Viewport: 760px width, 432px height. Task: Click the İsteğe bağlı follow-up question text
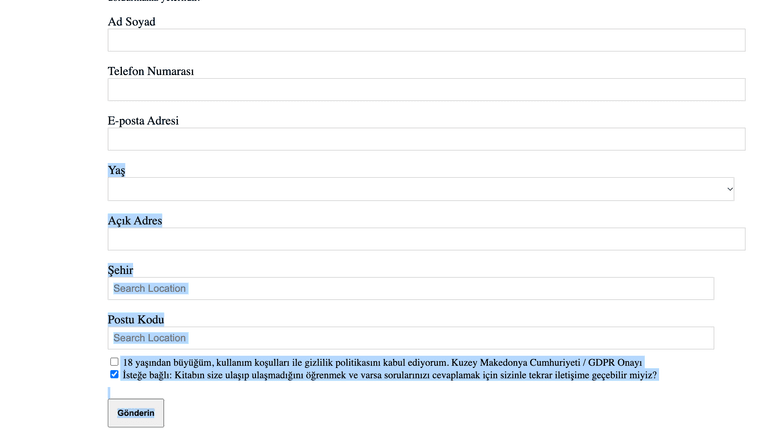pos(390,375)
